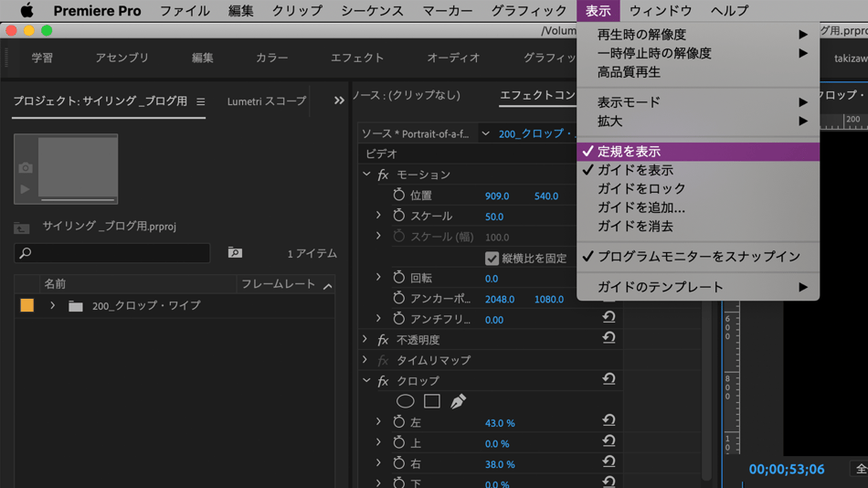
Task: Open the project panel hamburger menu
Action: 201,101
